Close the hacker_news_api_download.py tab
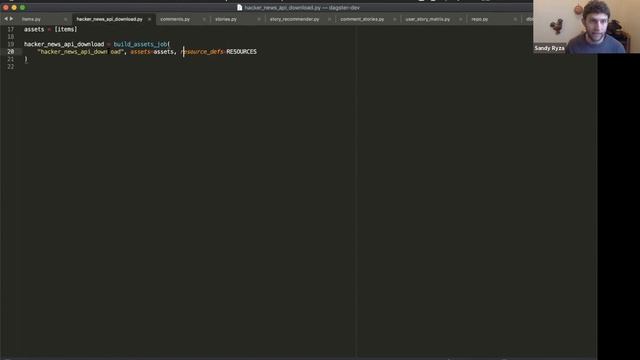Screen dimensions: 640x360 click(x=149, y=19)
